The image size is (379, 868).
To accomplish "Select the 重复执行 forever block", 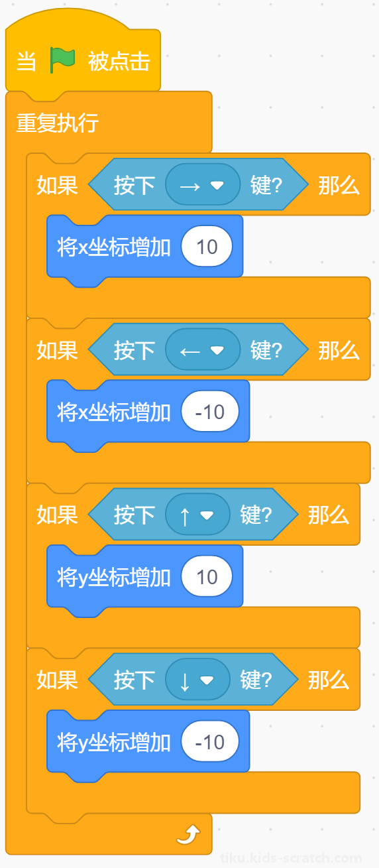I will pyautogui.click(x=57, y=123).
